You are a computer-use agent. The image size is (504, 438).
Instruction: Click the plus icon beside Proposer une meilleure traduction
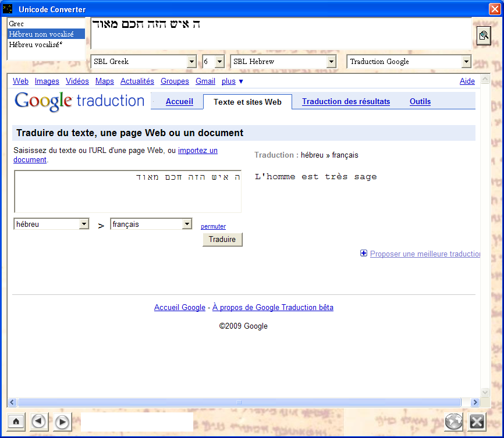pyautogui.click(x=364, y=253)
